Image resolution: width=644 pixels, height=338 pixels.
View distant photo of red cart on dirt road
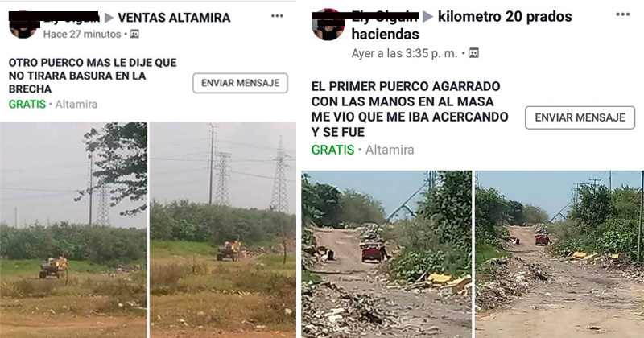click(559, 254)
